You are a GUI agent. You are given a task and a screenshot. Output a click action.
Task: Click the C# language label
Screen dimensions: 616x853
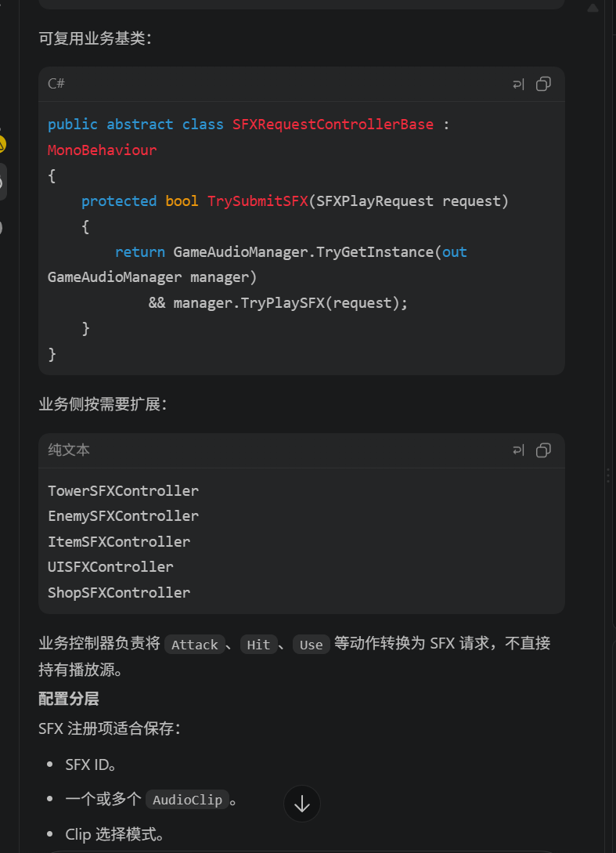point(56,84)
